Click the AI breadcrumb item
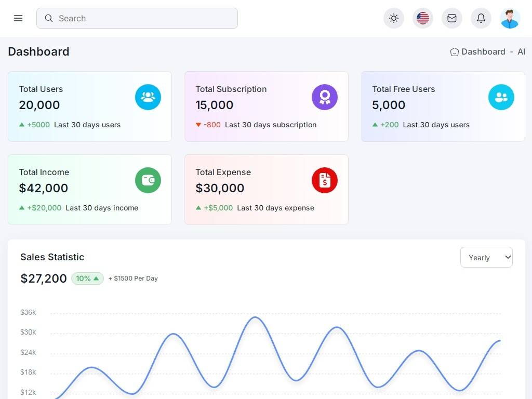This screenshot has height=399, width=532. [x=521, y=51]
